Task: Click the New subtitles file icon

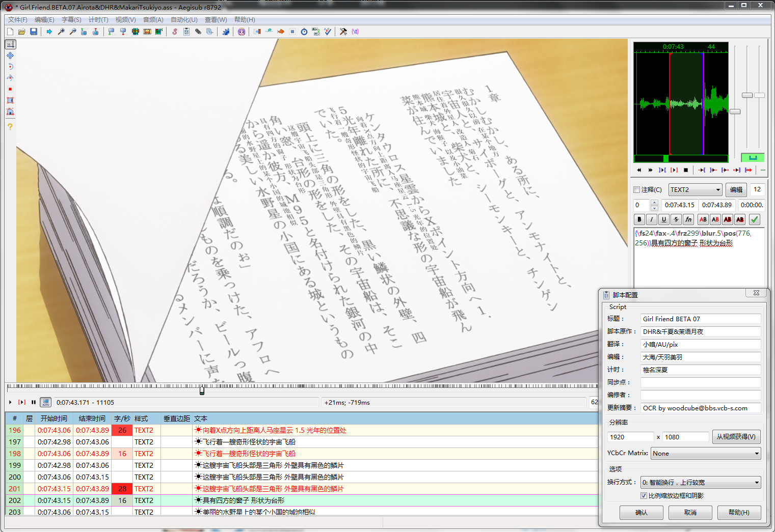Action: click(10, 32)
